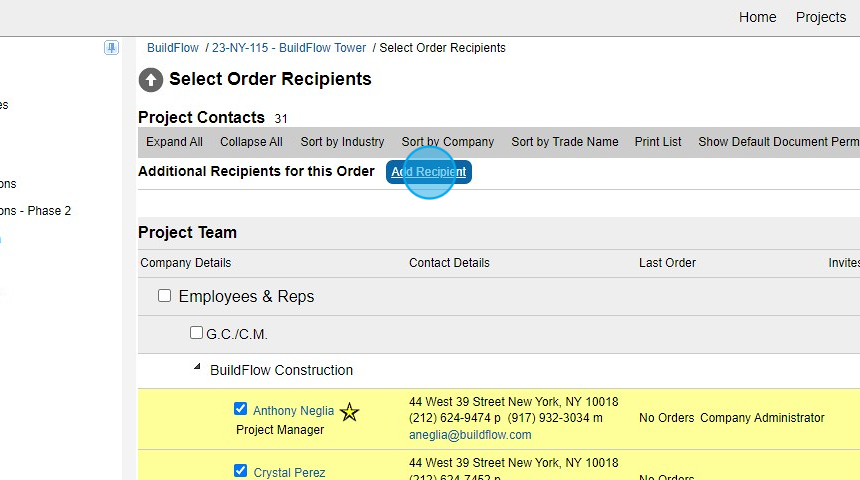The image size is (860, 480).
Task: Click the Company Details column header
Action: point(186,263)
